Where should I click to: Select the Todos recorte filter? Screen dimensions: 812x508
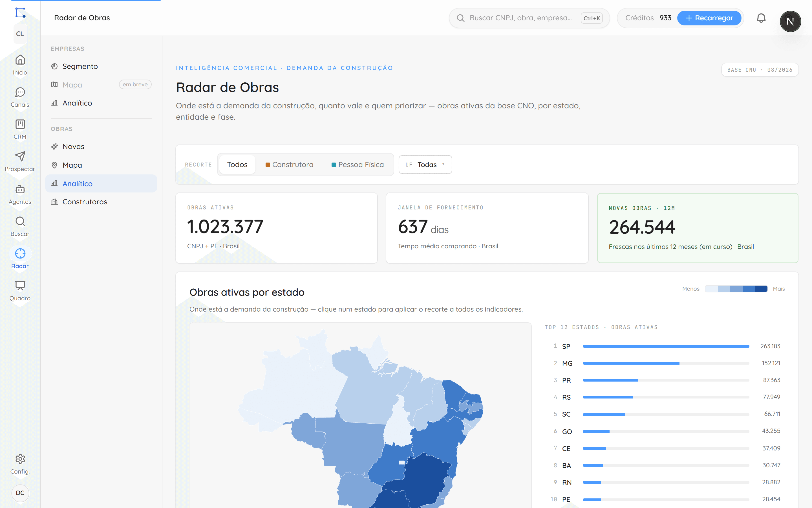click(x=237, y=165)
